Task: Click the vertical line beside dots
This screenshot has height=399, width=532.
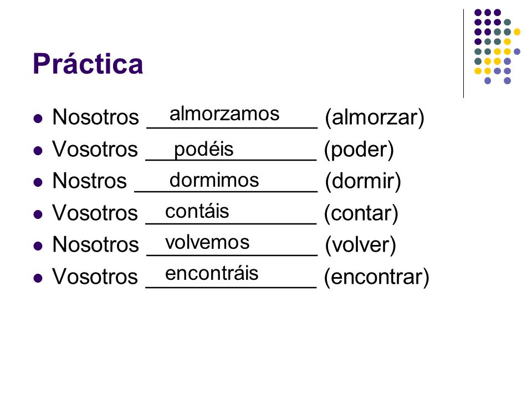Action: (x=463, y=54)
